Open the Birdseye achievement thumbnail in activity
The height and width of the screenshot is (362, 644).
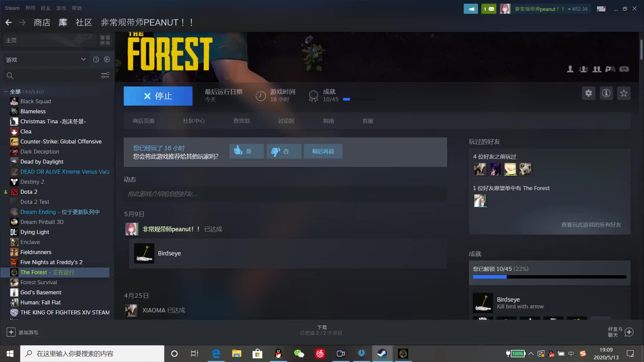pyautogui.click(x=144, y=253)
